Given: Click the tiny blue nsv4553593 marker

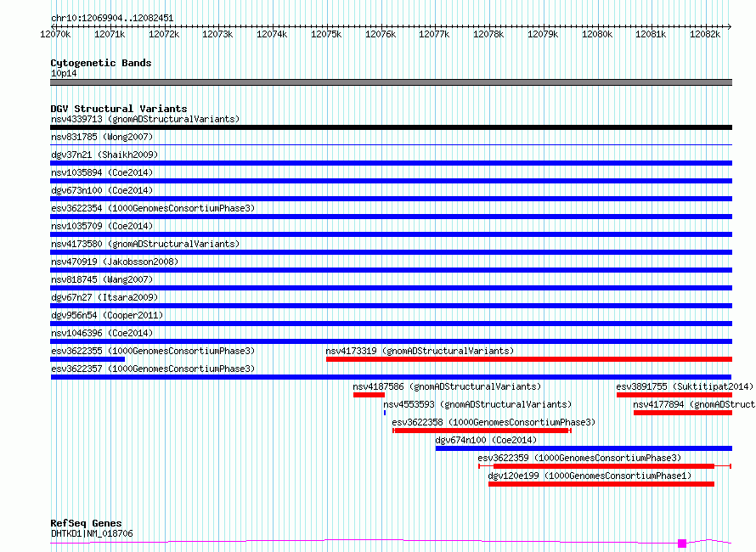Looking at the screenshot, I should [385, 413].
